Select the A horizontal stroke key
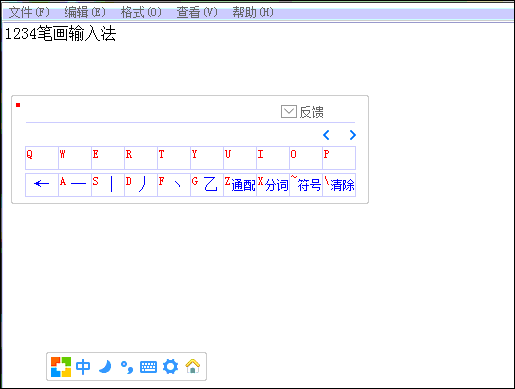The height and width of the screenshot is (389, 515). tap(75, 185)
